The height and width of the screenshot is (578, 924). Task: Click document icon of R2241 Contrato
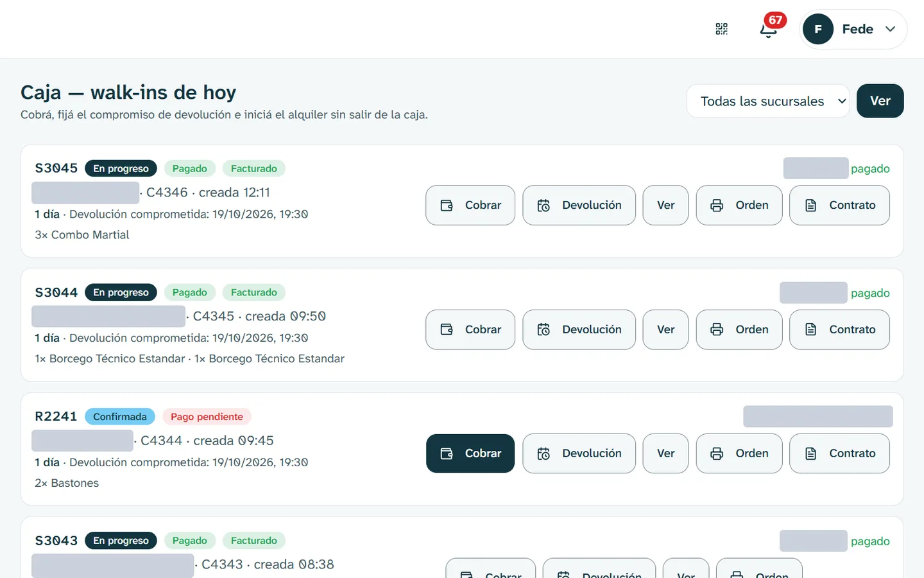[810, 453]
